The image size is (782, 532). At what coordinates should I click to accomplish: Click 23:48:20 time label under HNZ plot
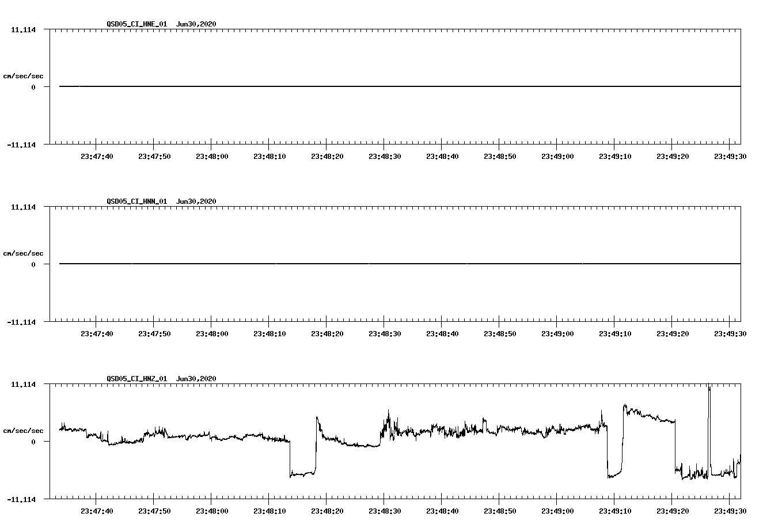point(327,511)
